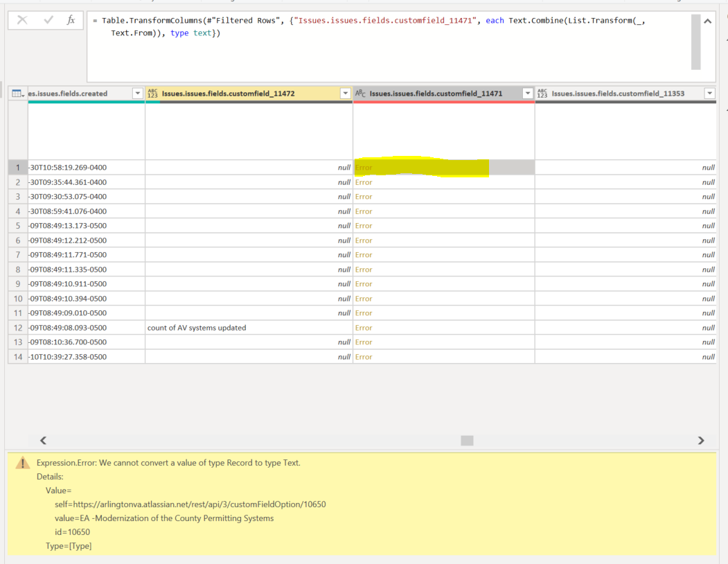Click the Error cell in row 2
Viewport: 728px width, 564px height.
click(444, 182)
